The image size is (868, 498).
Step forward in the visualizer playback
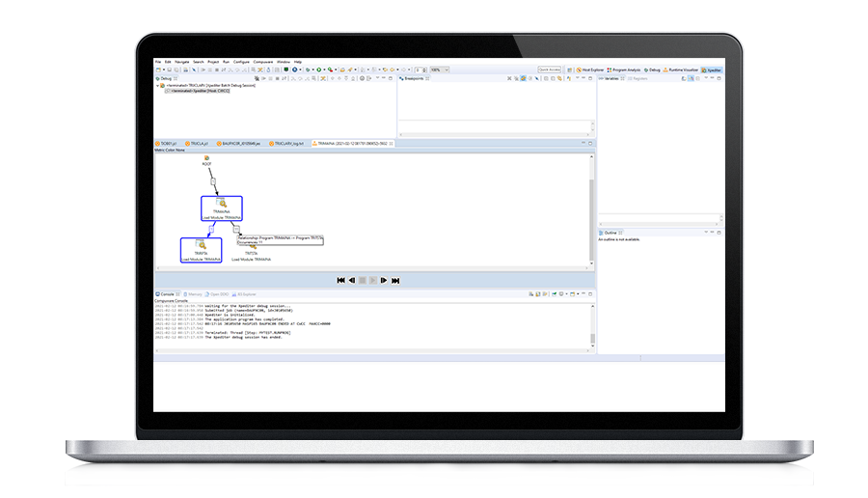coord(384,280)
